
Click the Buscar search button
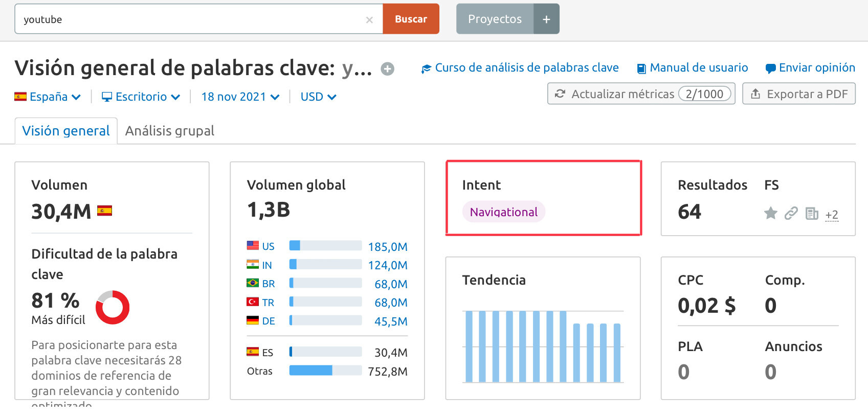411,19
